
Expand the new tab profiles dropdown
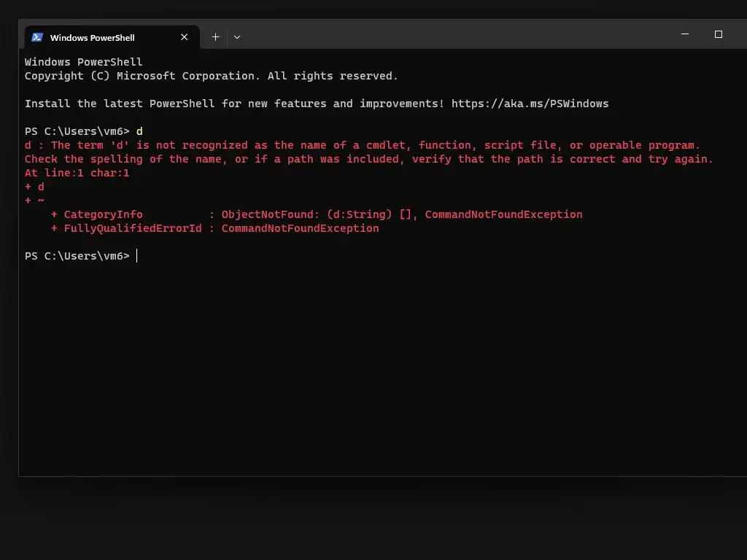pyautogui.click(x=237, y=37)
